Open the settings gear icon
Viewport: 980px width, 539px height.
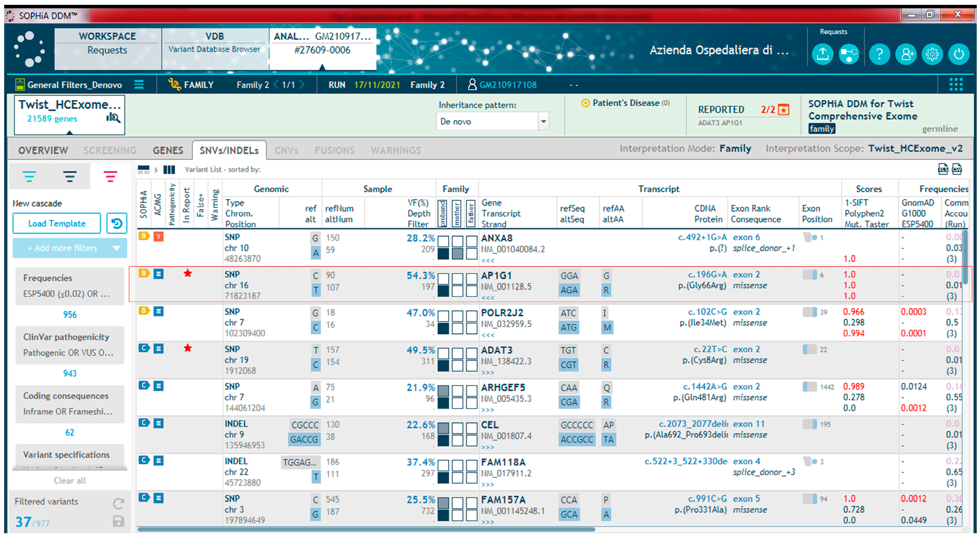(x=932, y=54)
